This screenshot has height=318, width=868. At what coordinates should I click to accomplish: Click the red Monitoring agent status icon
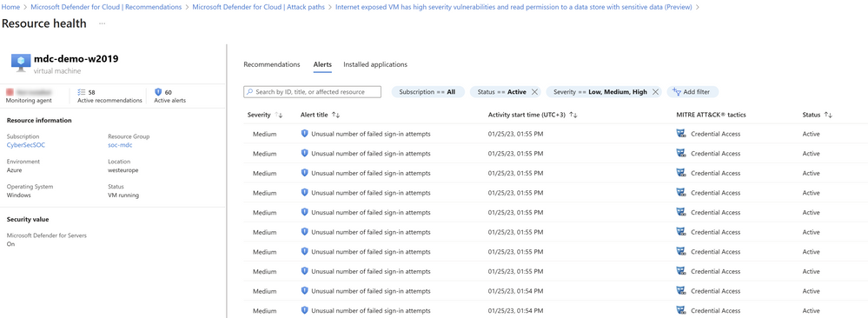[x=10, y=92]
